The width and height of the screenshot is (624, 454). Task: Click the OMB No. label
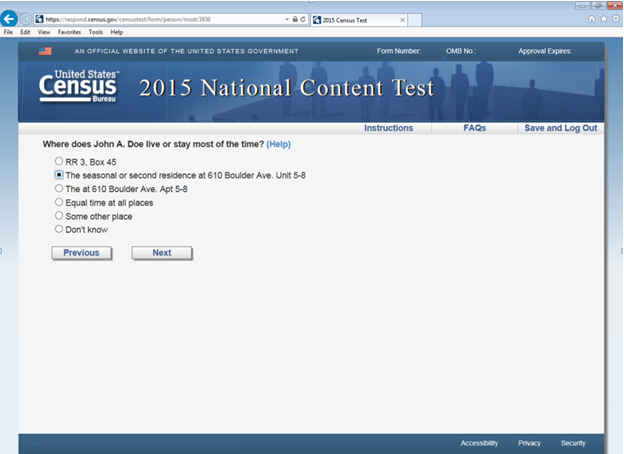click(x=460, y=51)
